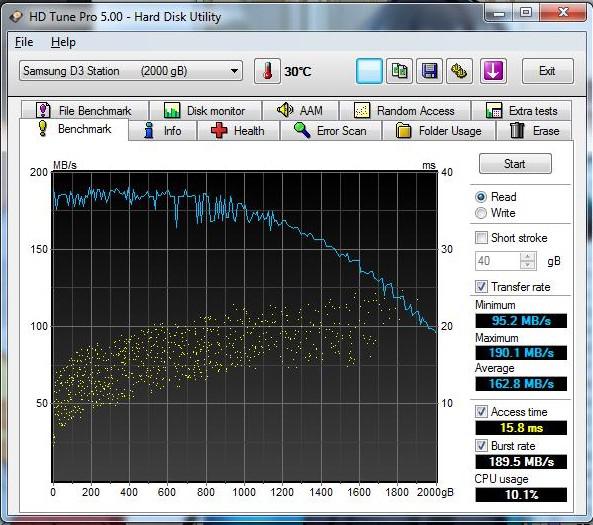Switch to the Random Access tab
Image resolution: width=593 pixels, height=525 pixels.
click(405, 110)
